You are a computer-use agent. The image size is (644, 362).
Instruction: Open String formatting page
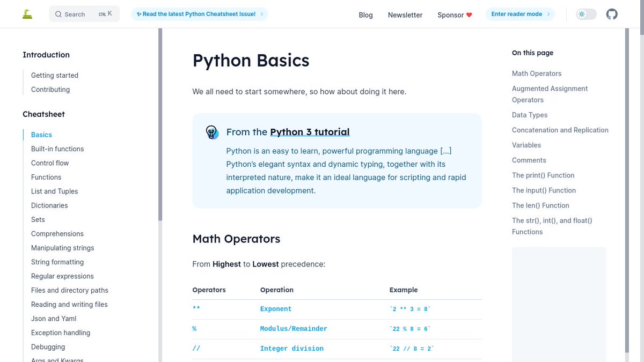57,262
